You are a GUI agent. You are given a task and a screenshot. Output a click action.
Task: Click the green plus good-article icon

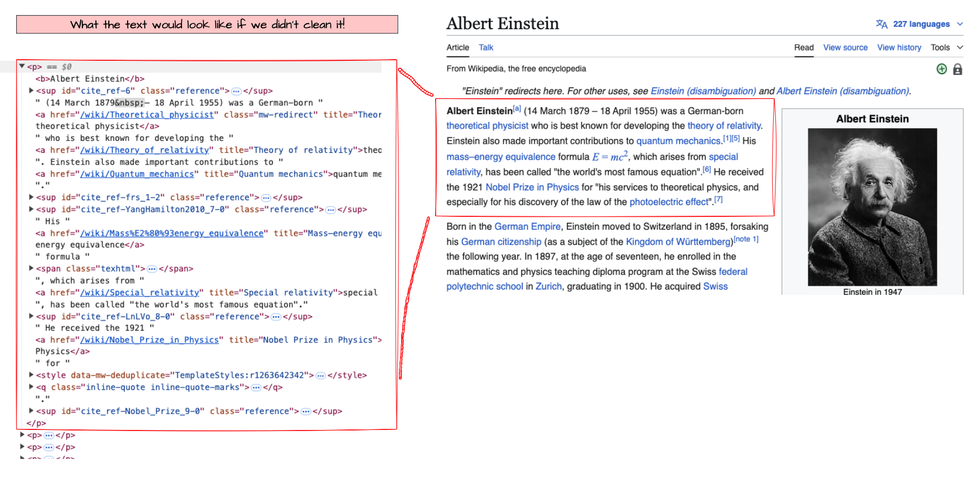941,69
